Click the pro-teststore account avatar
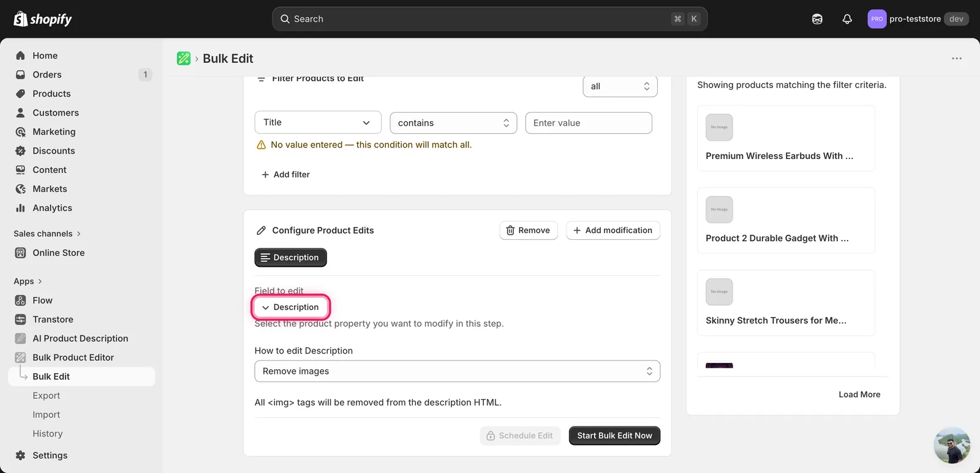Image resolution: width=980 pixels, height=473 pixels. 877,19
